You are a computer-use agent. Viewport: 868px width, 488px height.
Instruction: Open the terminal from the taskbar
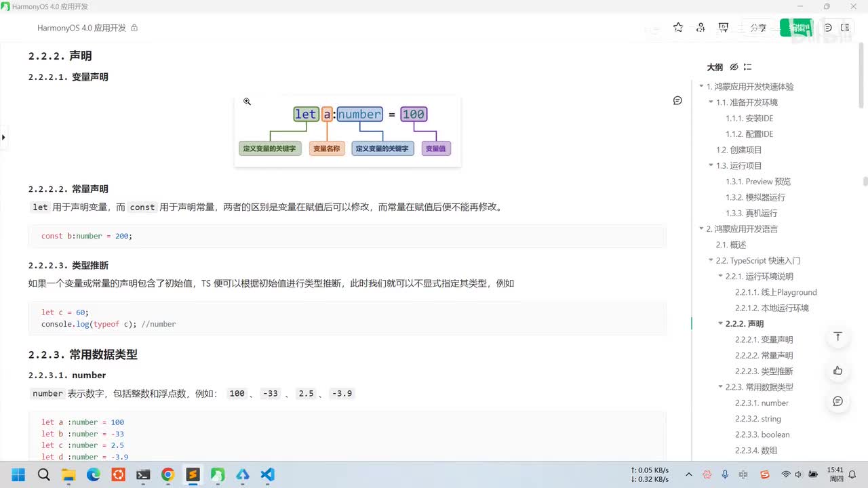143,474
